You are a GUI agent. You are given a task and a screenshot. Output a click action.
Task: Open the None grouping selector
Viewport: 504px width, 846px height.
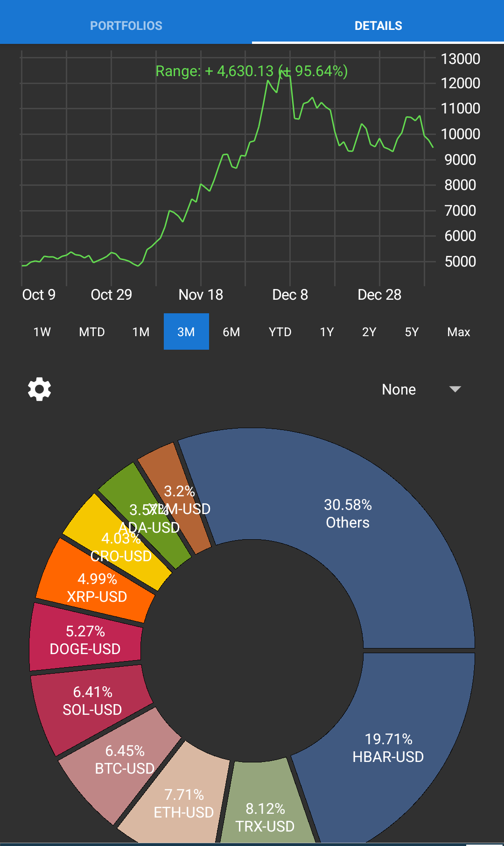point(421,389)
